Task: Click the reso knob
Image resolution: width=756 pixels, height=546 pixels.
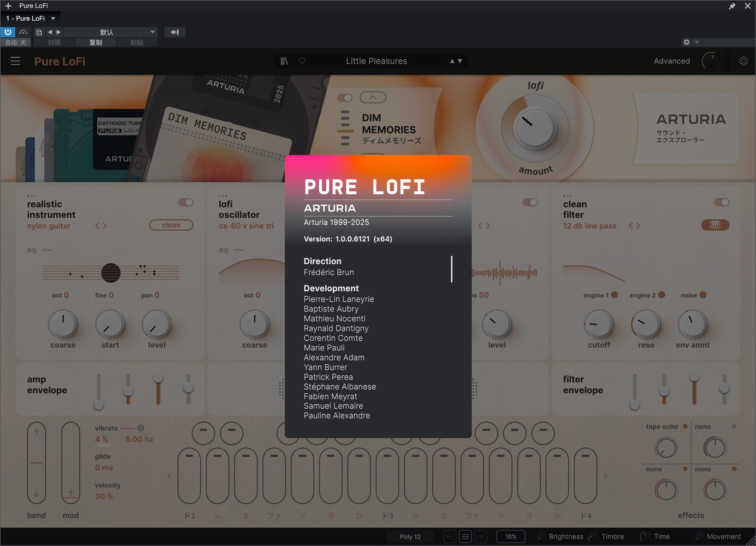Action: (646, 324)
